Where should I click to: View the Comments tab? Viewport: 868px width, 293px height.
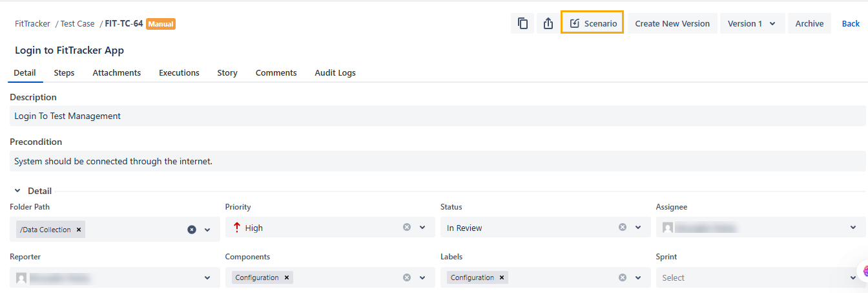(276, 72)
